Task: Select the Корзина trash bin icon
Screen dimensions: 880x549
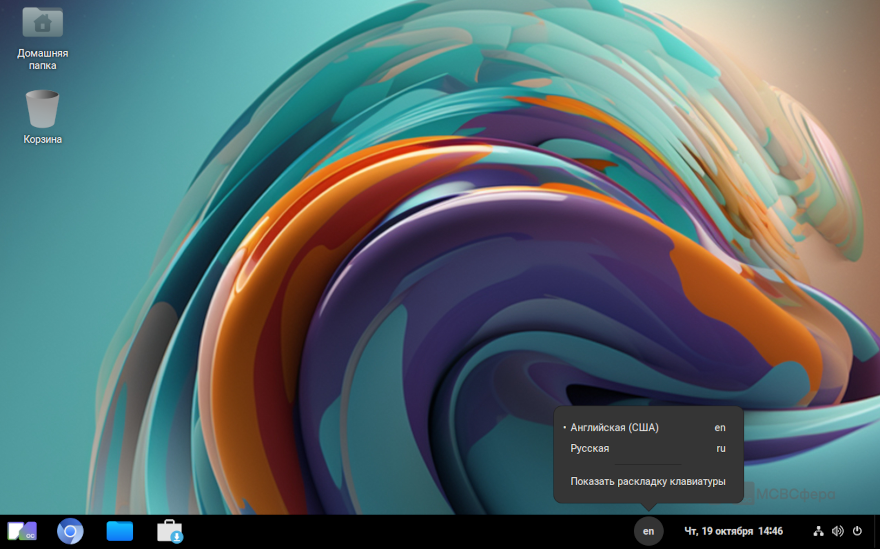Action: coord(42,108)
